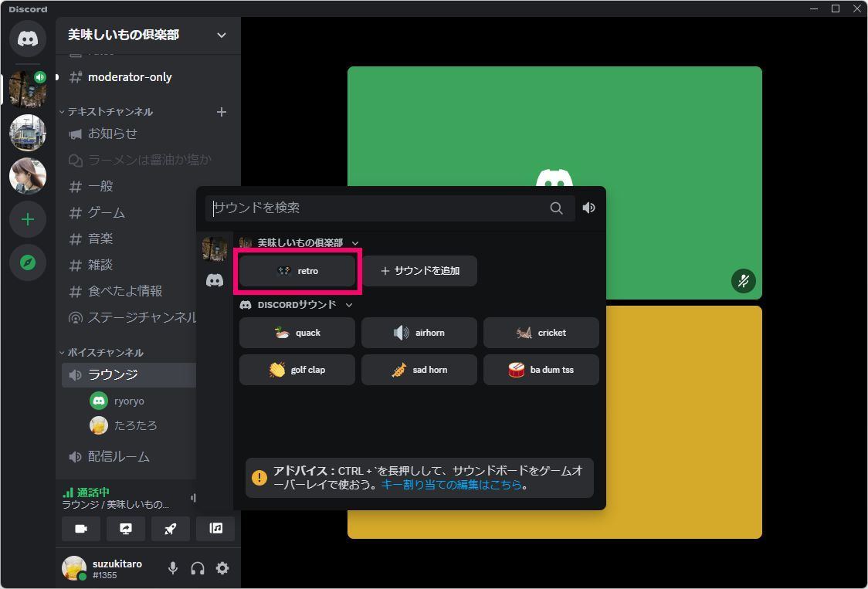Viewport: 868px width, 589px height.
Task: Jump to server sounds via server thumbnail
Action: (215, 249)
